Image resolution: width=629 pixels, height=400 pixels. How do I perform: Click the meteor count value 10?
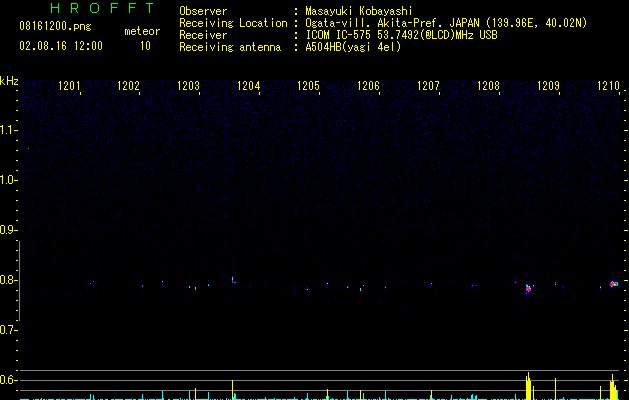pyautogui.click(x=145, y=46)
